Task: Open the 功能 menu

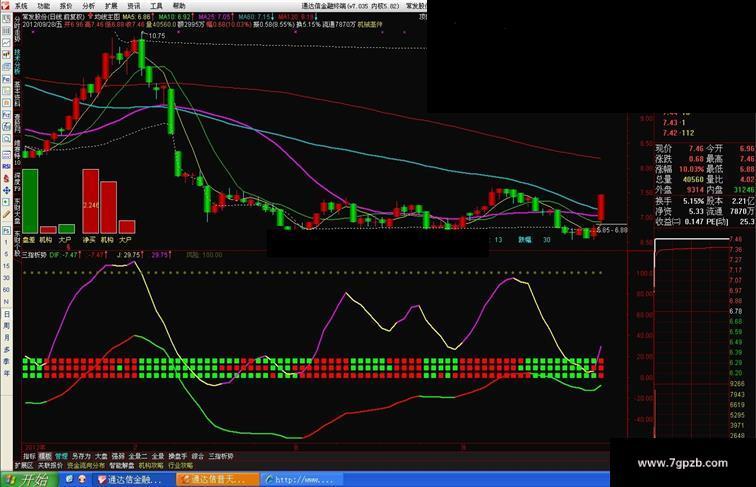Action: click(x=43, y=6)
